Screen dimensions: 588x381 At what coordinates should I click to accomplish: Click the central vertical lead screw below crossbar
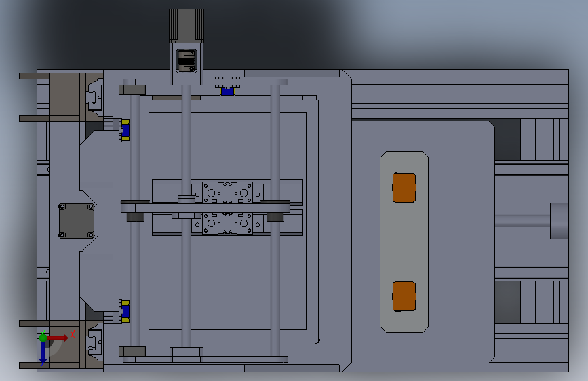(187, 281)
